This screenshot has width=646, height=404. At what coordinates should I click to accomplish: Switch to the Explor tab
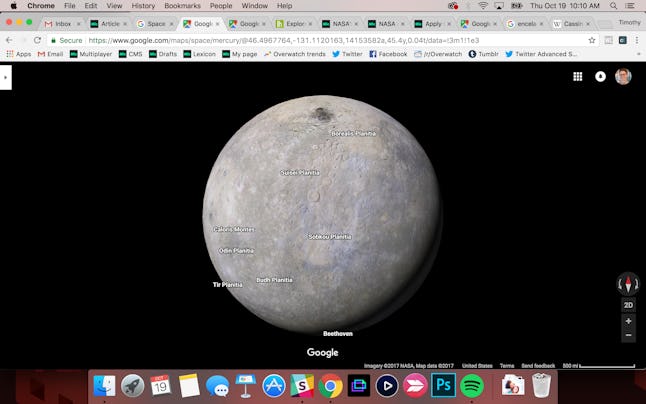[x=294, y=24]
